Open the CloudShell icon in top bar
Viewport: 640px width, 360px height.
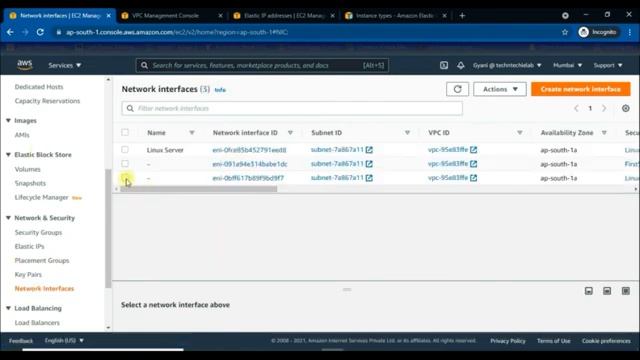(444, 65)
